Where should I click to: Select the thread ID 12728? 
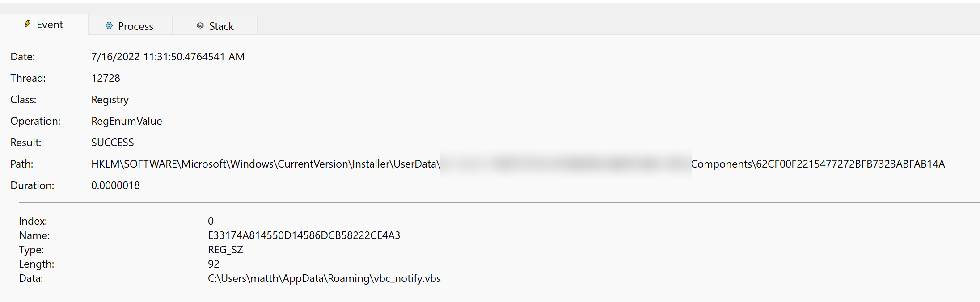pos(106,78)
